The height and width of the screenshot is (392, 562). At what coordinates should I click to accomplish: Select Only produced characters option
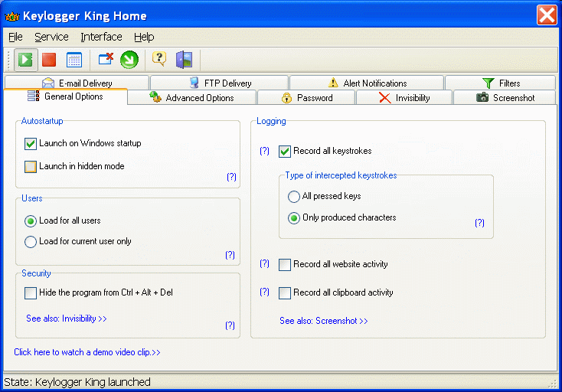click(294, 218)
